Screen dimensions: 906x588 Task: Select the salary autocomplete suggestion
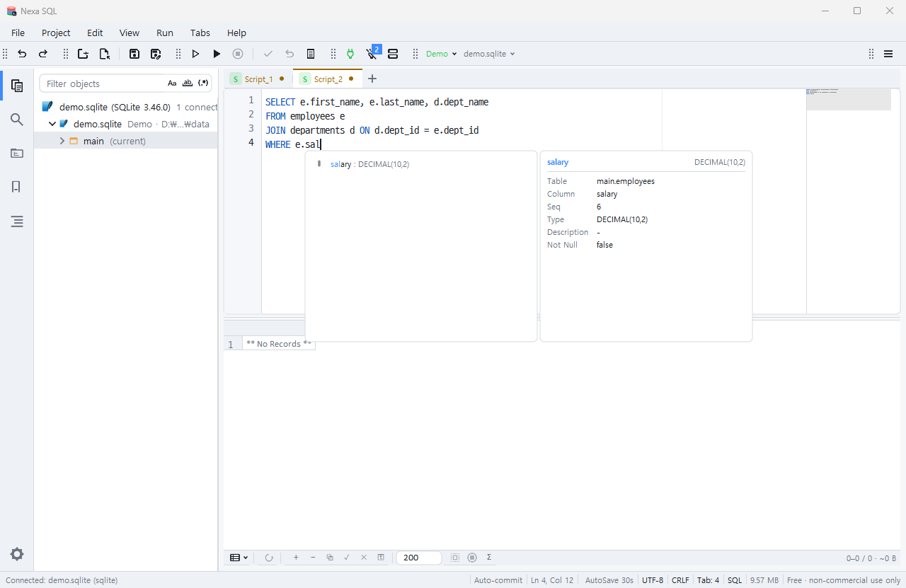point(421,164)
